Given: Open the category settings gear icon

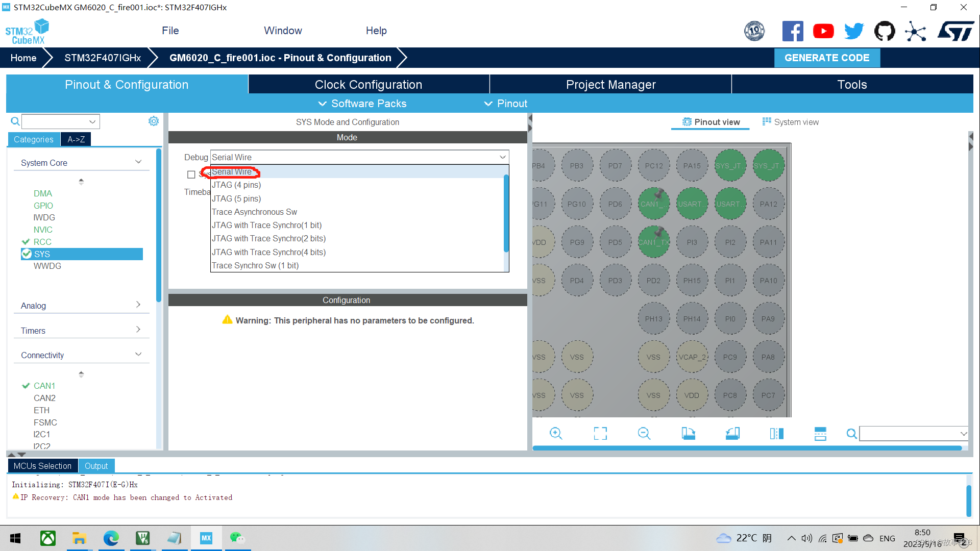Looking at the screenshot, I should coord(154,121).
